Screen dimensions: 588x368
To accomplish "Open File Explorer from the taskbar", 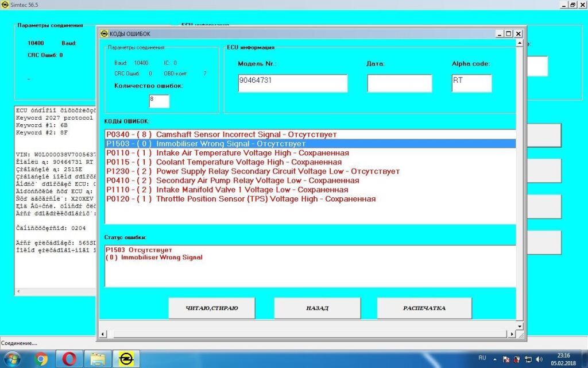I will coord(98,359).
